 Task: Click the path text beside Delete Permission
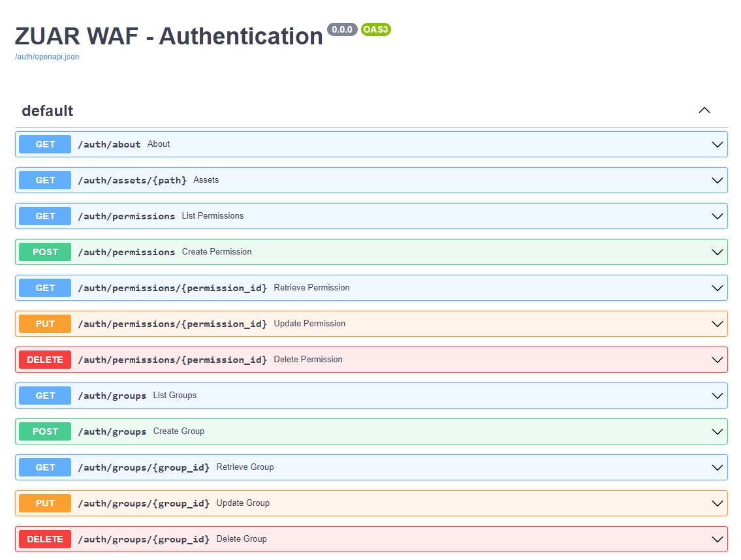(x=172, y=360)
